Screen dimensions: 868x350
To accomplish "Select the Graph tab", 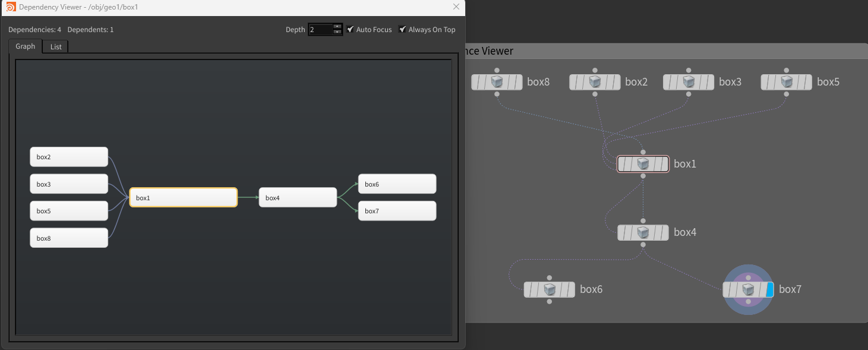I will pos(25,46).
